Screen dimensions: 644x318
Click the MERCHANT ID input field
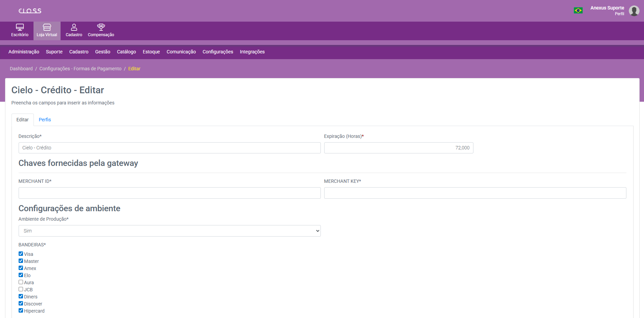point(169,193)
